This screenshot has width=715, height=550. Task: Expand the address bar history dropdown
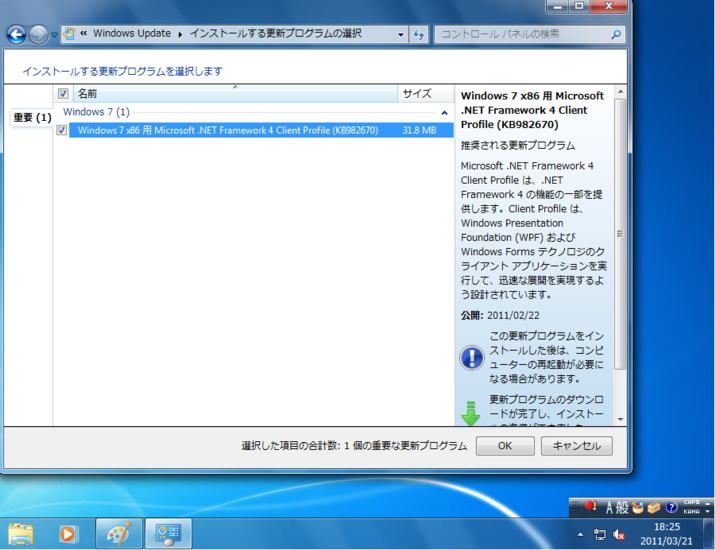tap(400, 34)
